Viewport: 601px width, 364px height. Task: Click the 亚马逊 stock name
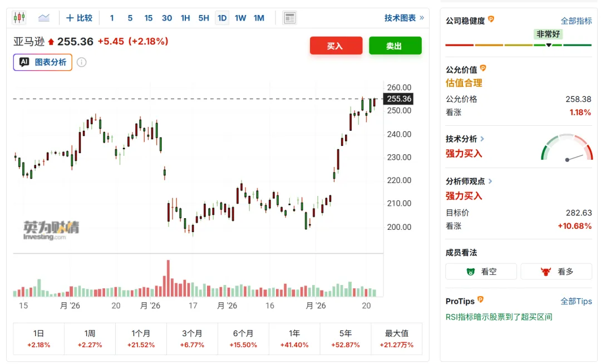click(29, 41)
